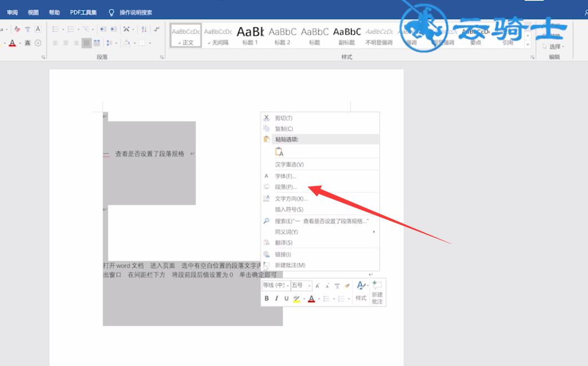Image resolution: width=588 pixels, height=366 pixels.
Task: Expand ribbon Numbering dropdown arrow
Action: coord(78,29)
